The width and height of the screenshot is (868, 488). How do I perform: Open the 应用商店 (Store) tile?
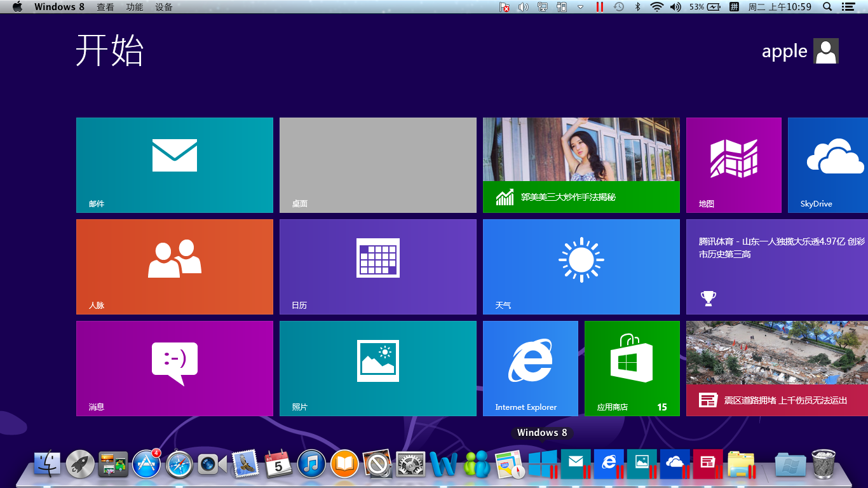632,368
